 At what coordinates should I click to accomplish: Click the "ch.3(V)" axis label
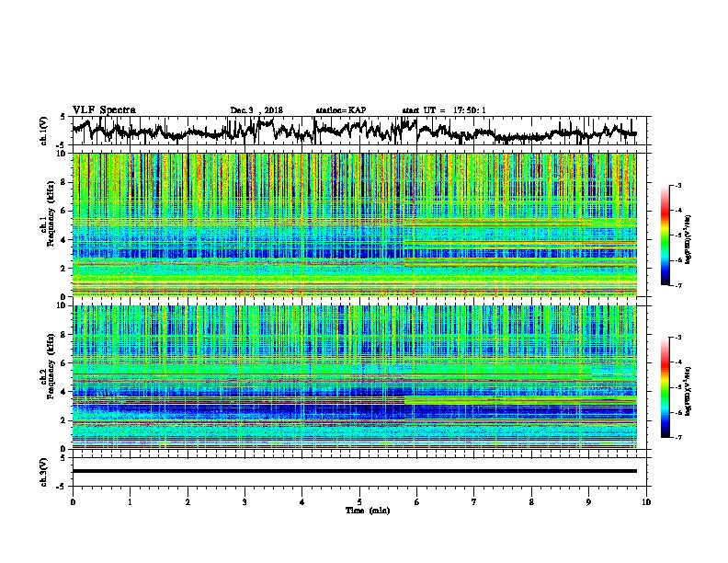point(44,472)
